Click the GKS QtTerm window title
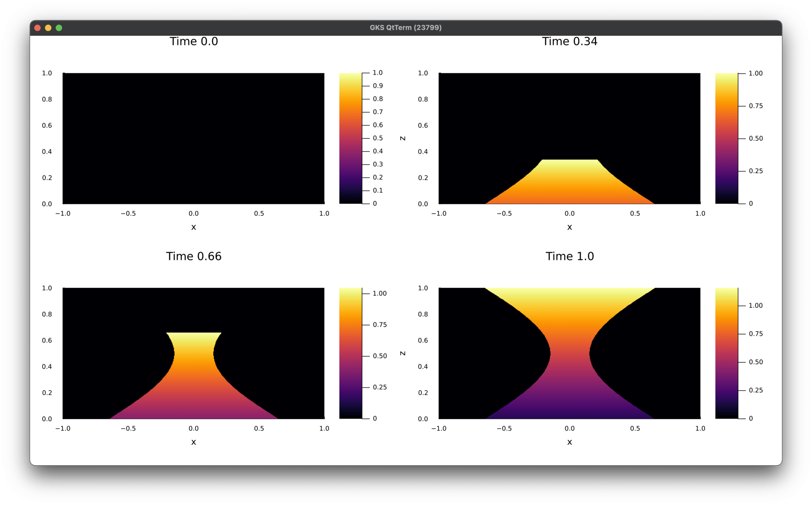812x505 pixels. 406,28
